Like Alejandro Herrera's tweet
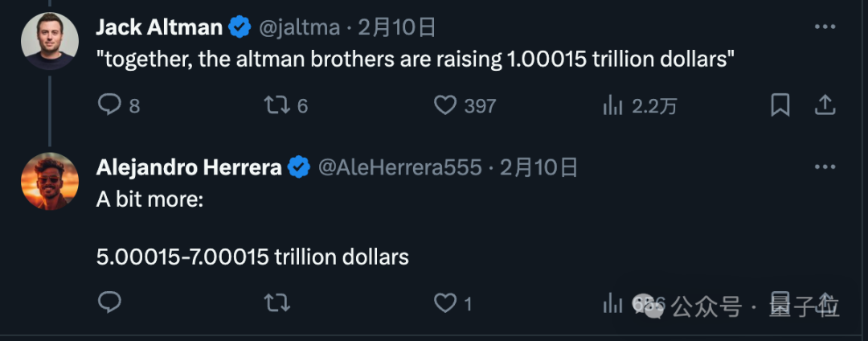 click(x=445, y=302)
